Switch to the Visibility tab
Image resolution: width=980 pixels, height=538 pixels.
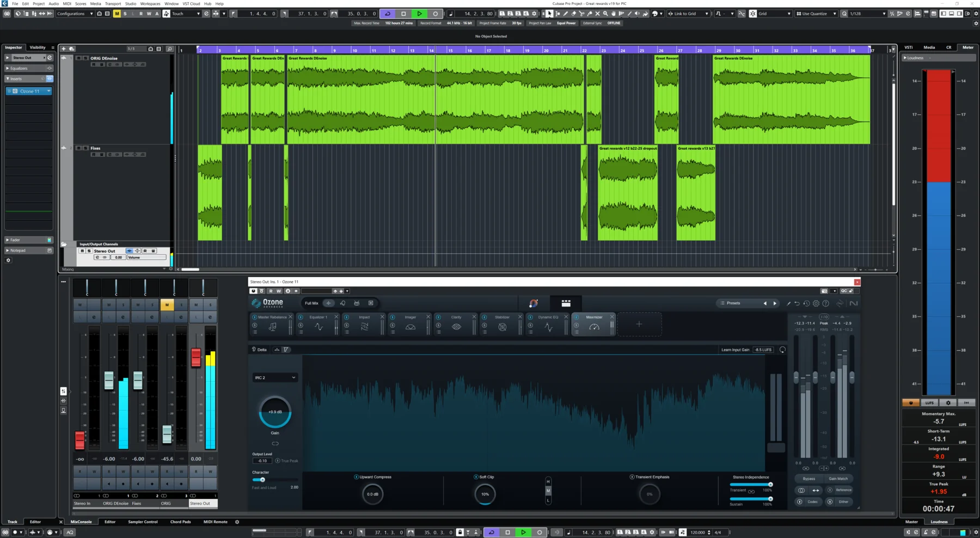pos(38,47)
